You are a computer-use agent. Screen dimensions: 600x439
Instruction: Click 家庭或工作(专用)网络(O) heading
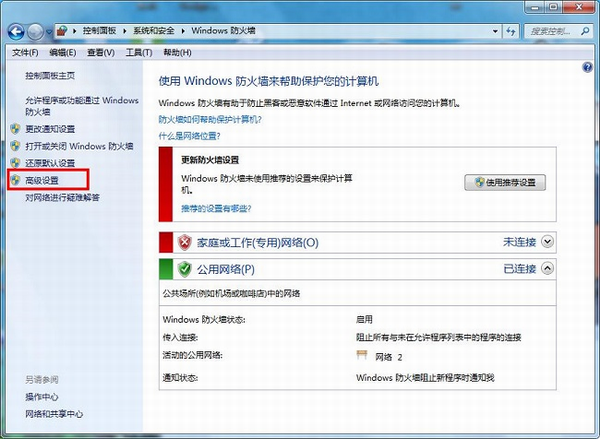[258, 243]
